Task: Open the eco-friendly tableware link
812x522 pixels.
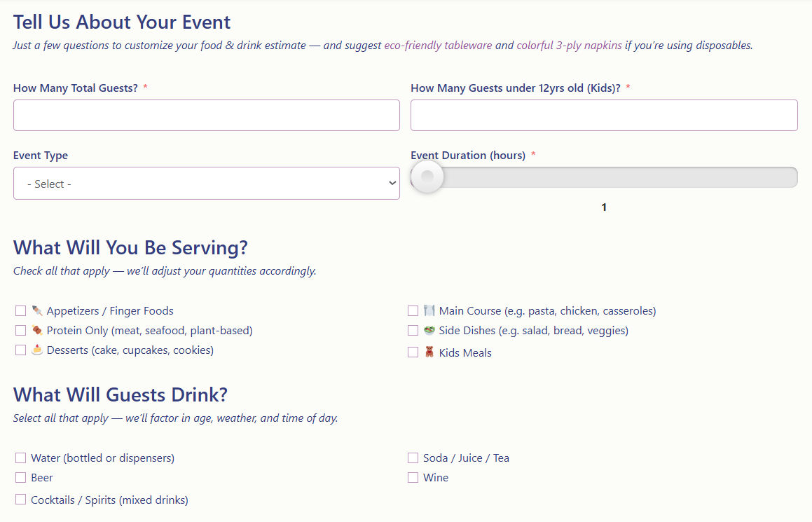Action: pyautogui.click(x=438, y=46)
